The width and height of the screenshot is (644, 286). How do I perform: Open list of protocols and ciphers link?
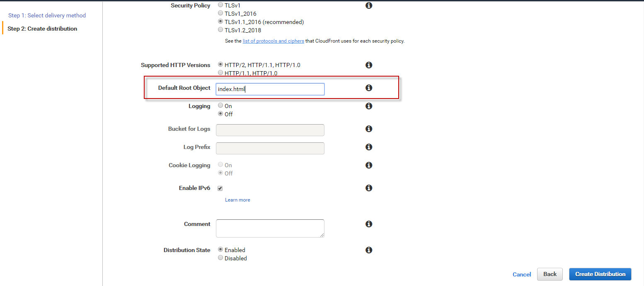(x=273, y=41)
